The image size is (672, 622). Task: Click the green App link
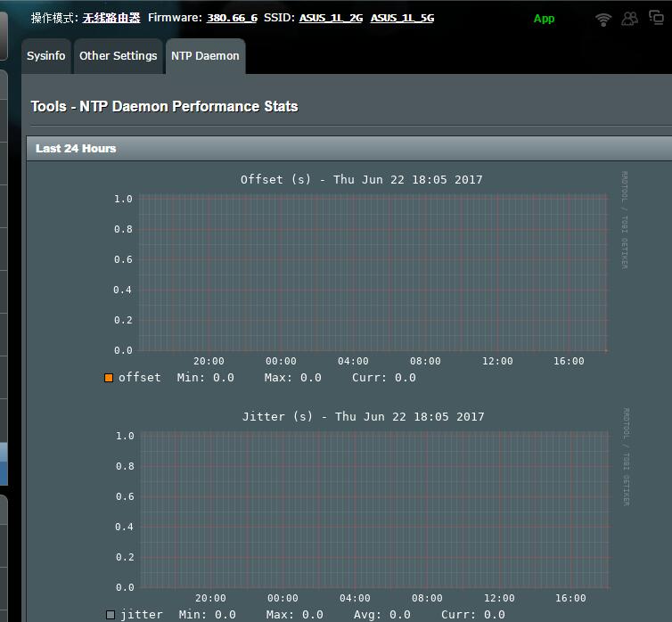[544, 19]
